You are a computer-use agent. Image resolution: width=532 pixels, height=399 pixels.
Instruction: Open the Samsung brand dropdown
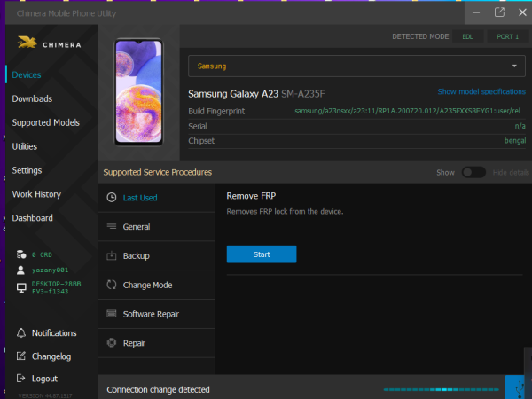pyautogui.click(x=356, y=66)
